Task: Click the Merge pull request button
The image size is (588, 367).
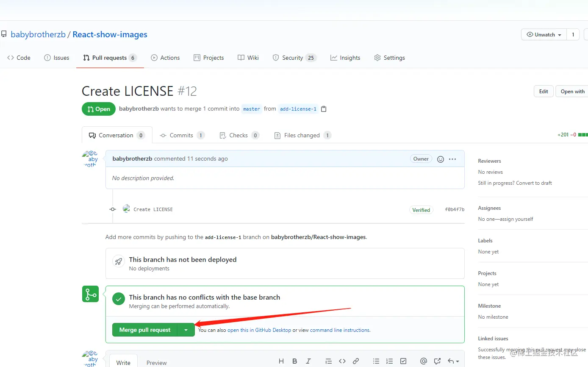Action: [144, 330]
